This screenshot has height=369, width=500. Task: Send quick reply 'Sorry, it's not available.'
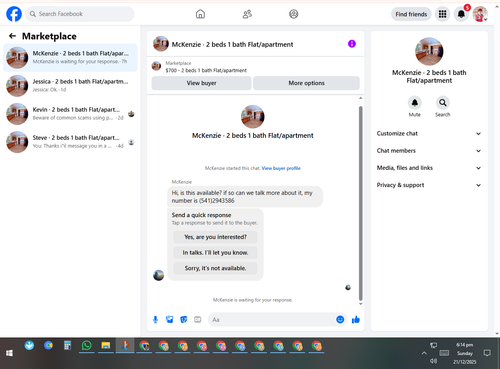coord(215,268)
